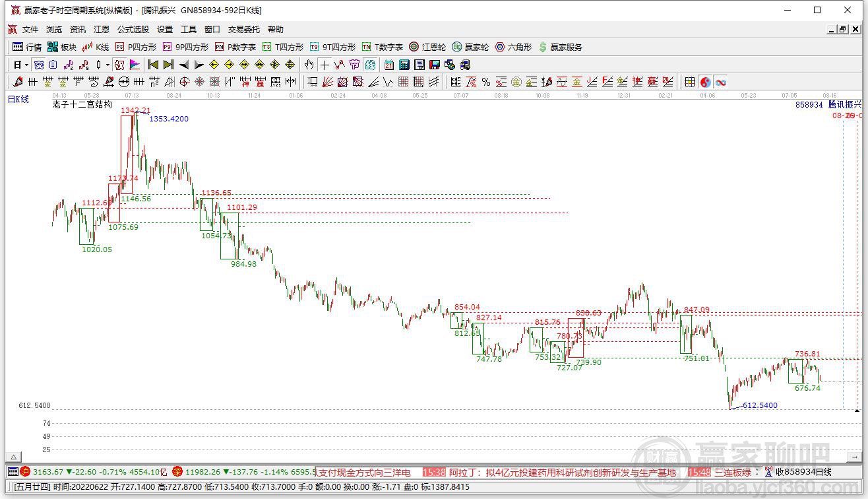Toggle the yin-yang taiji icon
The image size is (868, 499).
click(706, 82)
